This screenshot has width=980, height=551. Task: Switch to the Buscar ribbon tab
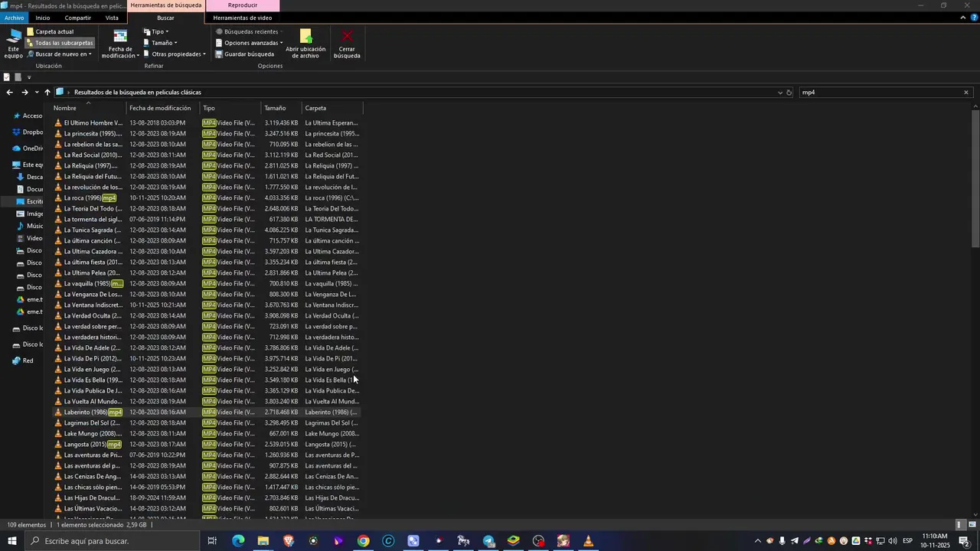coord(165,18)
